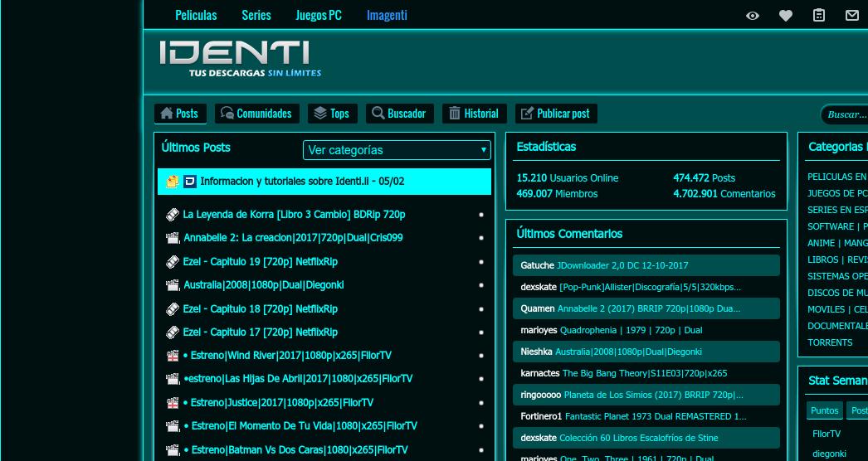Go to Juegos PC section

coord(319,16)
